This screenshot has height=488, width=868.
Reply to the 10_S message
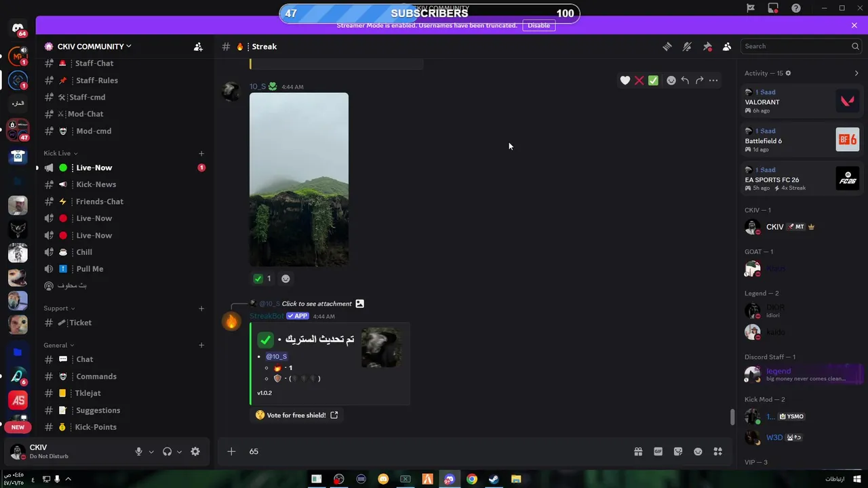685,80
